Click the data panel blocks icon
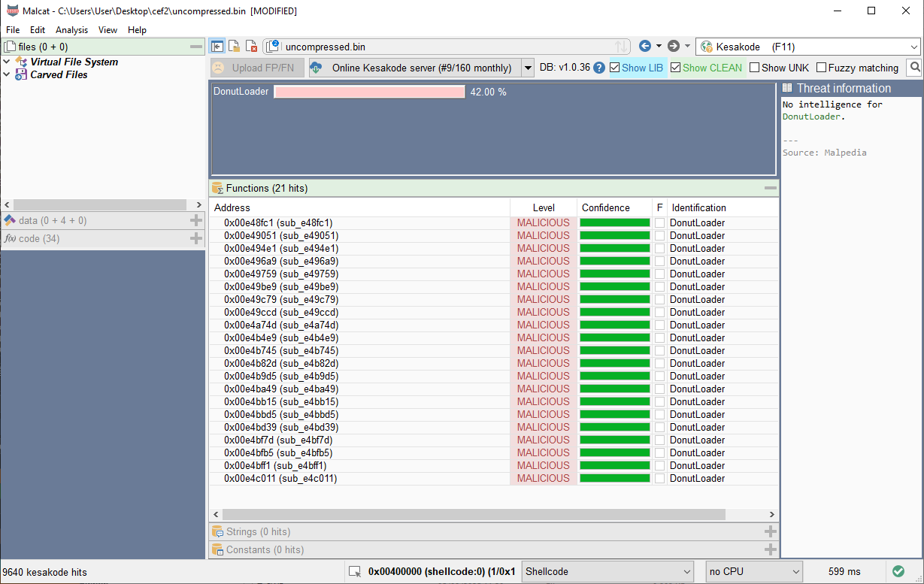The image size is (924, 584). coord(10,220)
